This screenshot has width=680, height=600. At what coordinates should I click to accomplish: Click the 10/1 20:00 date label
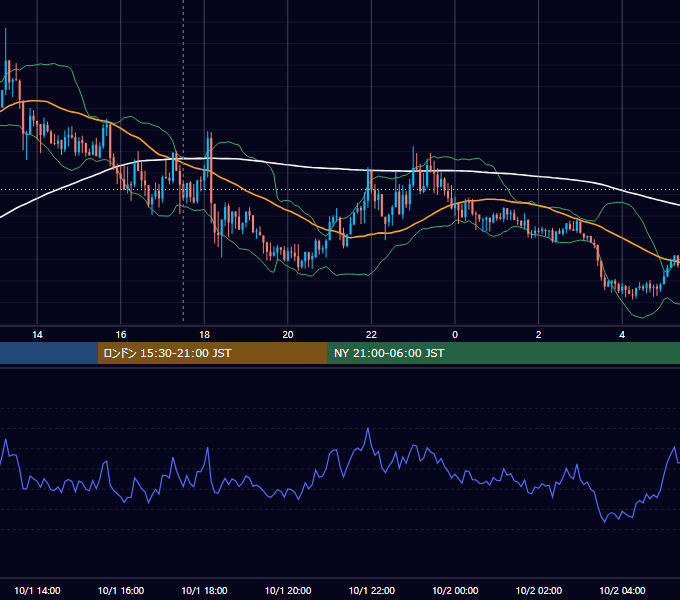(288, 590)
